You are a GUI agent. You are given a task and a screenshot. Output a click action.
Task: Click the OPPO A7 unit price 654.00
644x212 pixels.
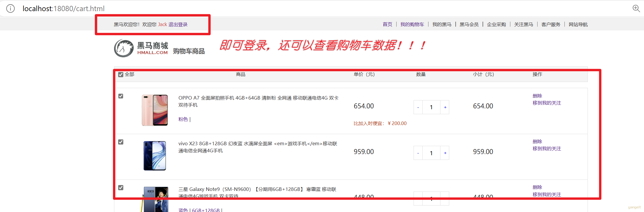(364, 106)
